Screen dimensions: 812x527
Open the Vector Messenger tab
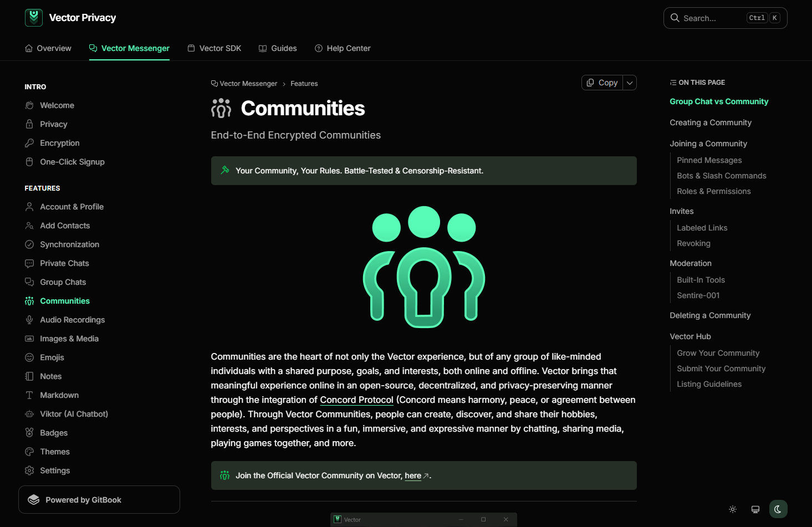129,48
